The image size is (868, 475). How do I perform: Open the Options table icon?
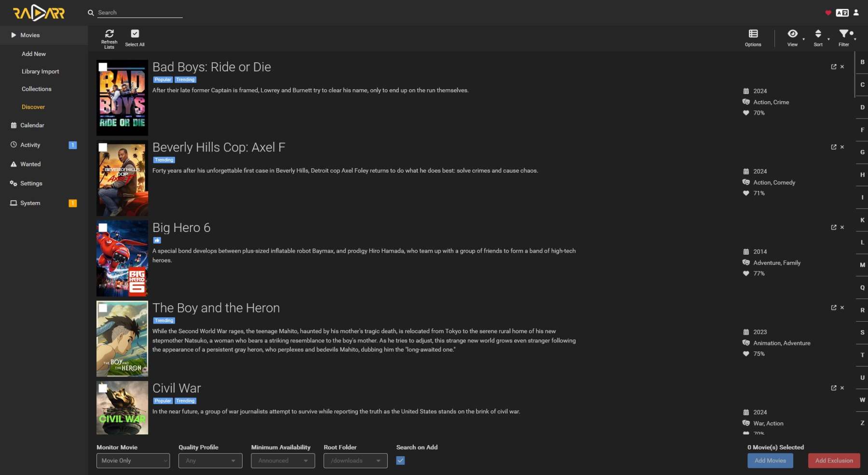(x=753, y=34)
